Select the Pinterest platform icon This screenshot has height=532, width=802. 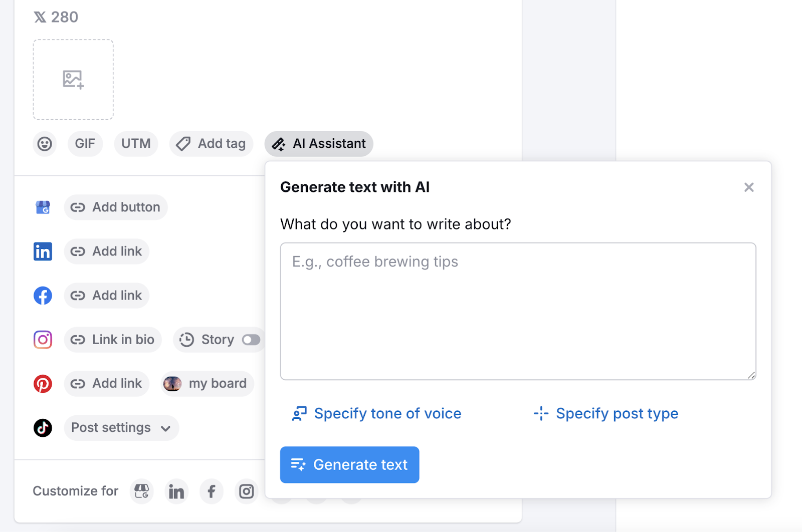43,383
